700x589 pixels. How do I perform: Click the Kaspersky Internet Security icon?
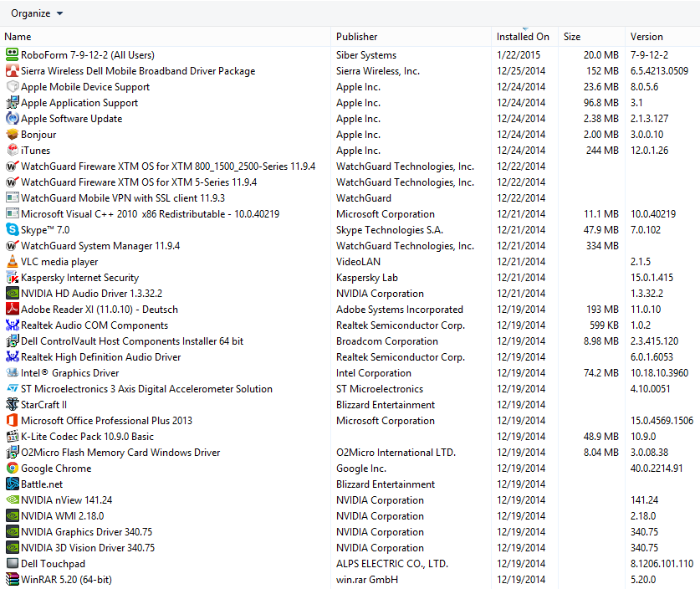point(12,278)
